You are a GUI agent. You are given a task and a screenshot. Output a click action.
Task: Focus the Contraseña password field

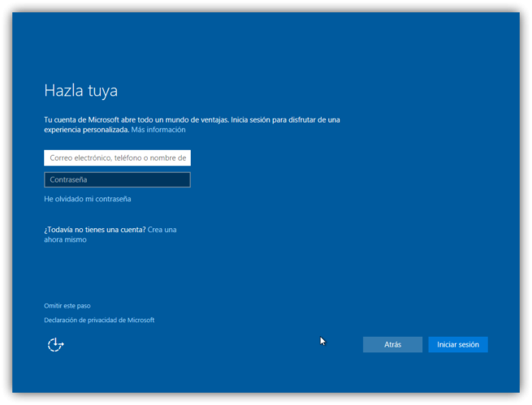tap(117, 179)
